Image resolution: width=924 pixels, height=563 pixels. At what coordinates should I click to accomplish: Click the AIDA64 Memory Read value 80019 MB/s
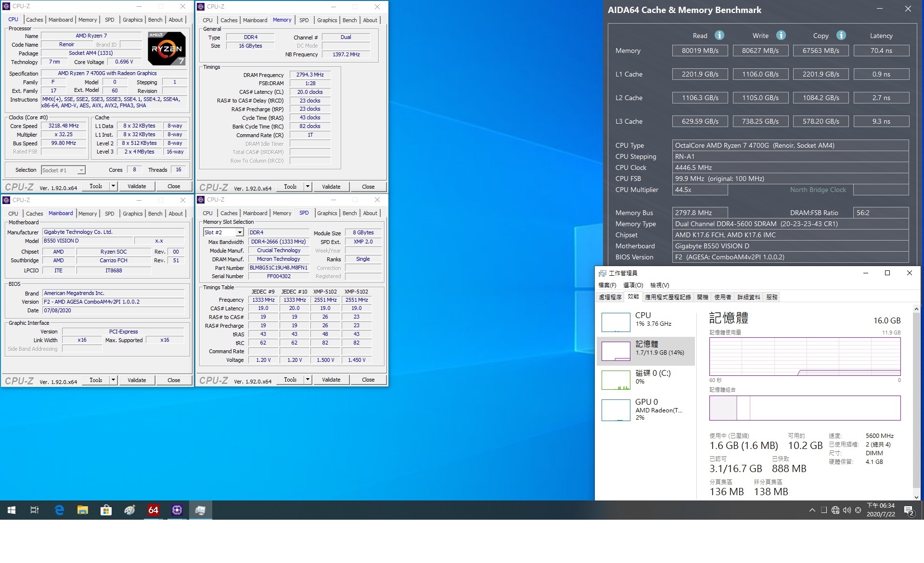(x=700, y=51)
